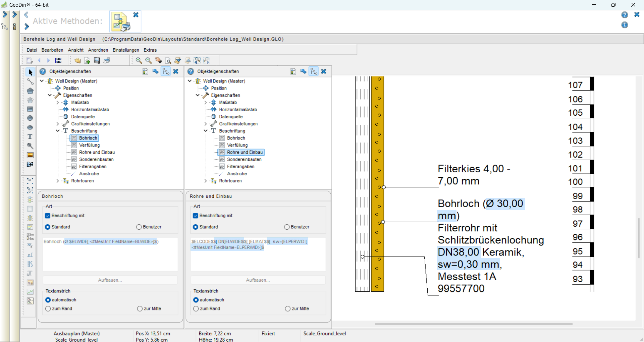
Task: Go to previous page blue arrow
Action: coord(39,60)
